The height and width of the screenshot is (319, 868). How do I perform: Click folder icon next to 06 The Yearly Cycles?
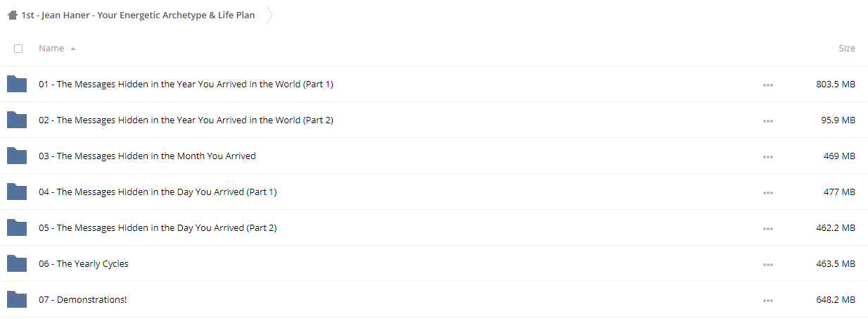pos(17,263)
